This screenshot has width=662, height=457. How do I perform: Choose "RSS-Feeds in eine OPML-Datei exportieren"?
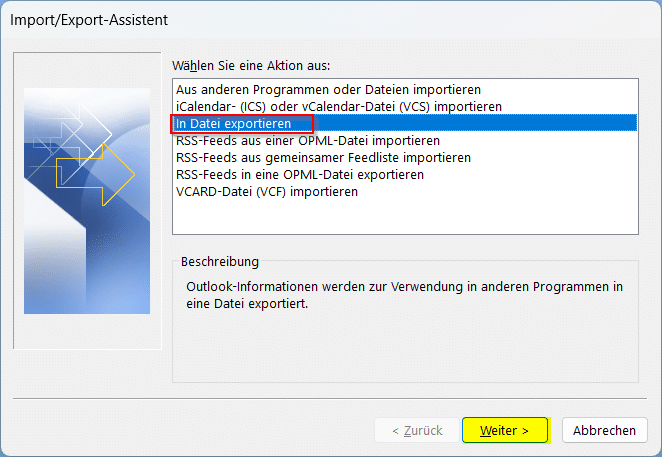[299, 174]
